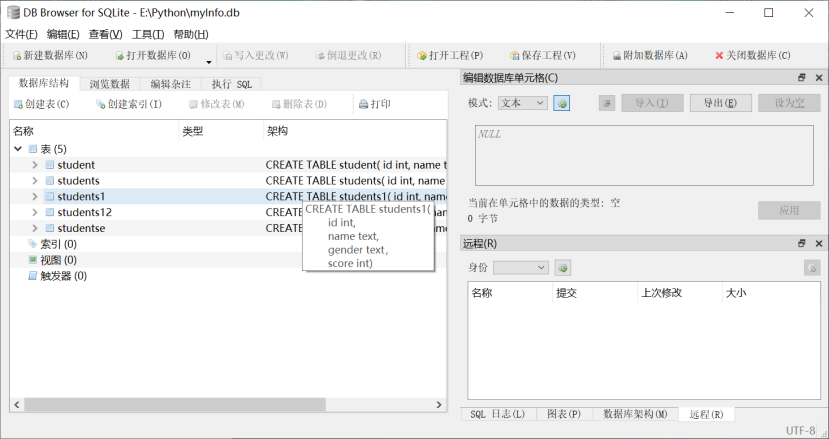This screenshot has height=439, width=829.
Task: Click the 设为空 button
Action: (x=789, y=103)
